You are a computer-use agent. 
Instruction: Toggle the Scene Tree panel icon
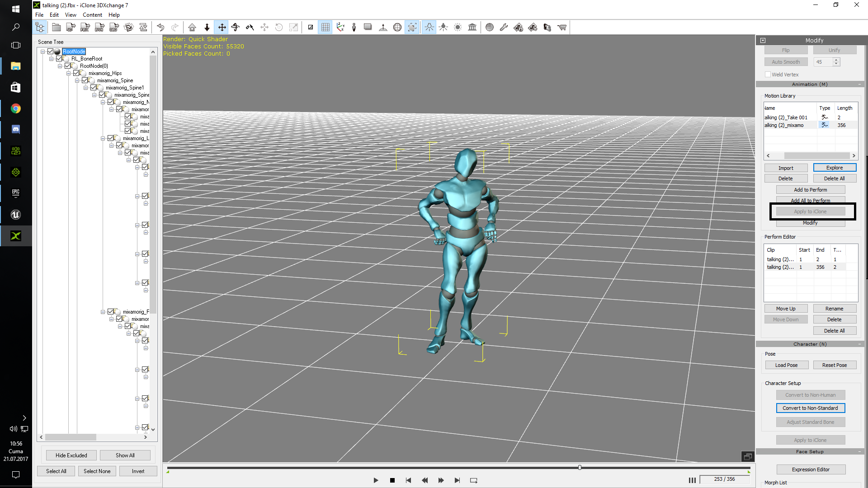(40, 28)
